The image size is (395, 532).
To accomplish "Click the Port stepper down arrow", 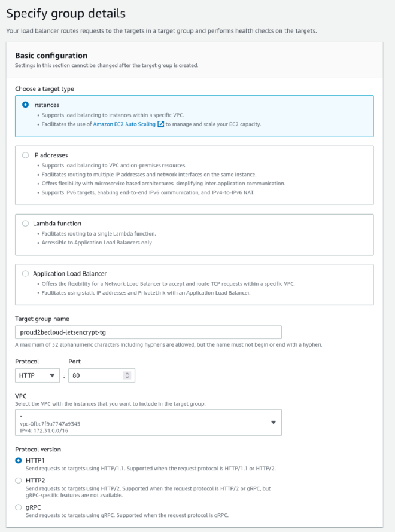I will pos(127,377).
